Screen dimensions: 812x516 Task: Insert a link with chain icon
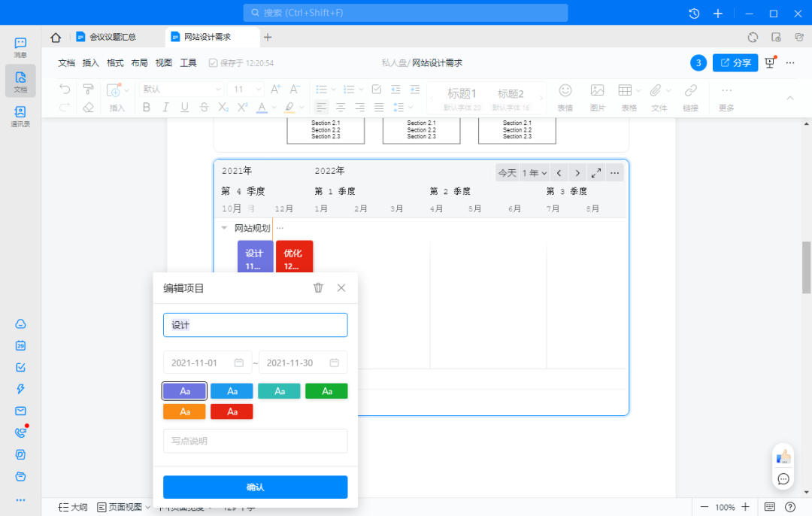click(690, 91)
